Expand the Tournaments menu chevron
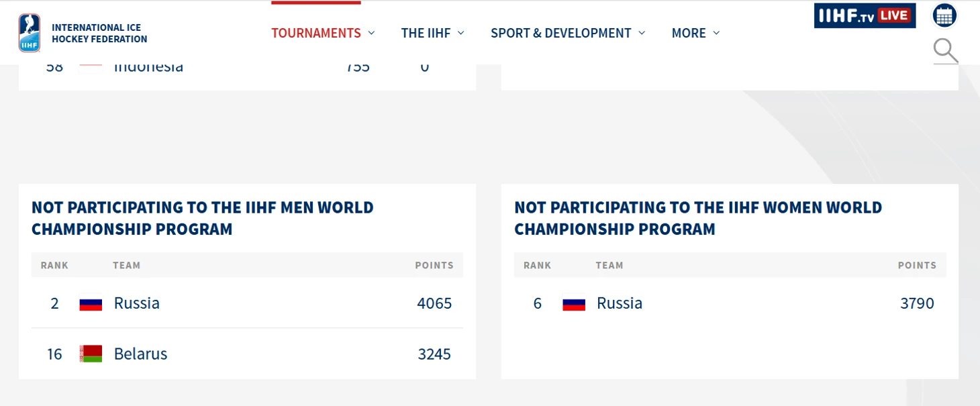This screenshot has width=980, height=406. 371,33
